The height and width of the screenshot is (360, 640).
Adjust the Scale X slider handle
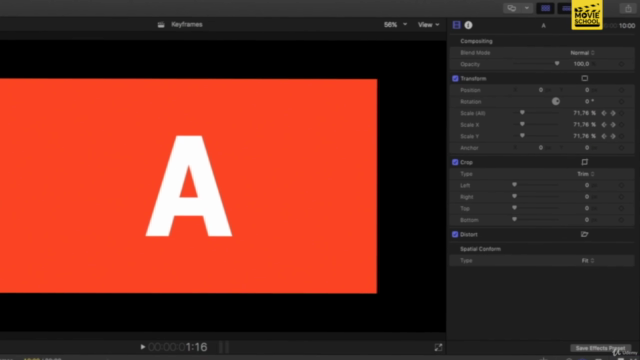click(x=522, y=124)
